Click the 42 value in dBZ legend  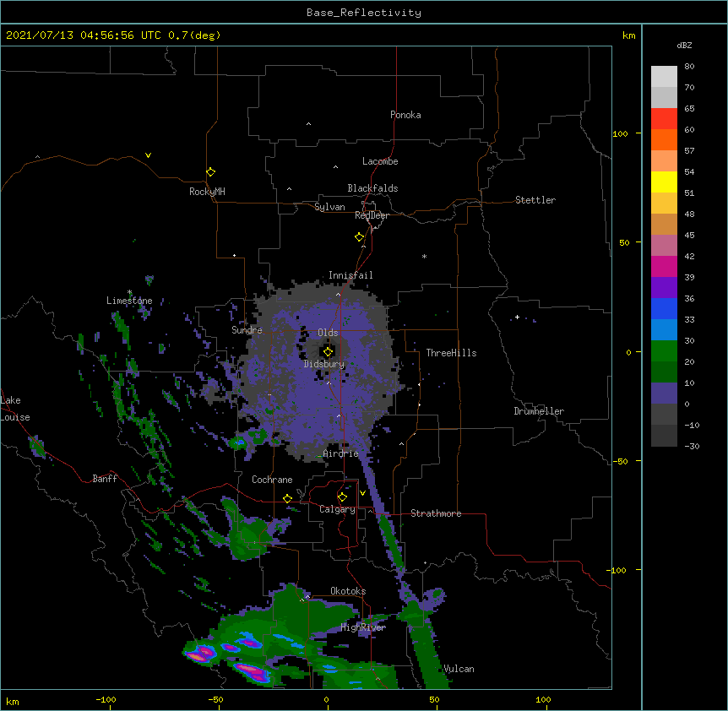(689, 256)
